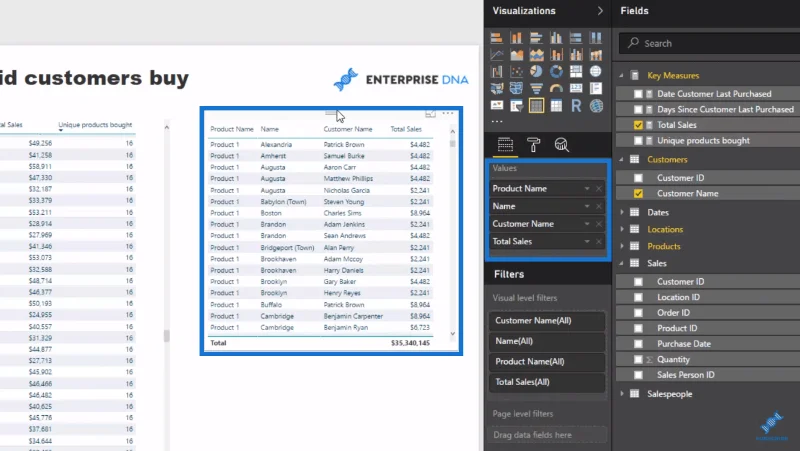Pick the 100% stacked bar chart visual
This screenshot has width=800, height=451.
pyautogui.click(x=576, y=38)
